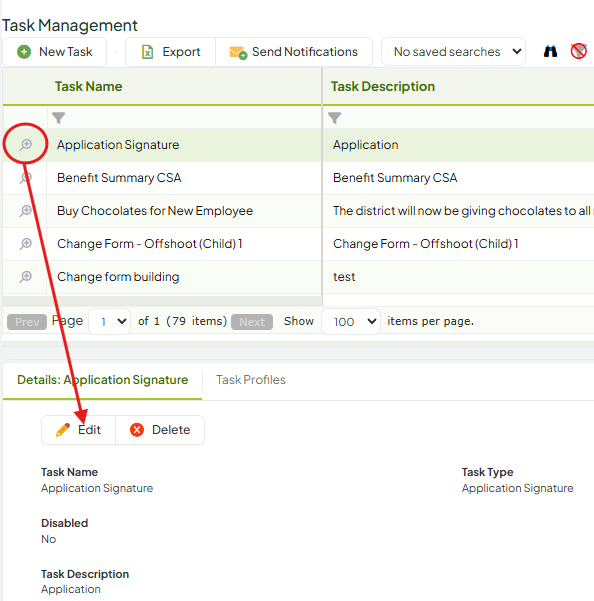This screenshot has height=601, width=594.
Task: Click the Next page button
Action: 252,322
